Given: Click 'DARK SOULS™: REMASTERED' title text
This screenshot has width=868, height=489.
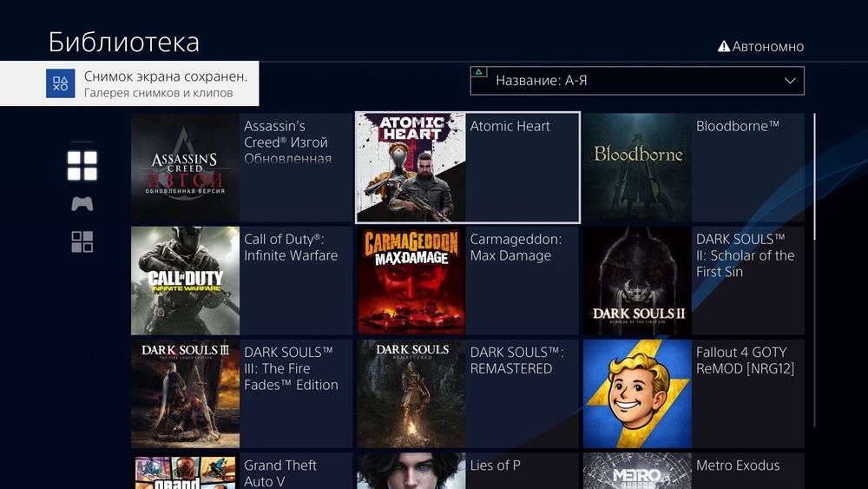Looking at the screenshot, I should pyautogui.click(x=517, y=360).
